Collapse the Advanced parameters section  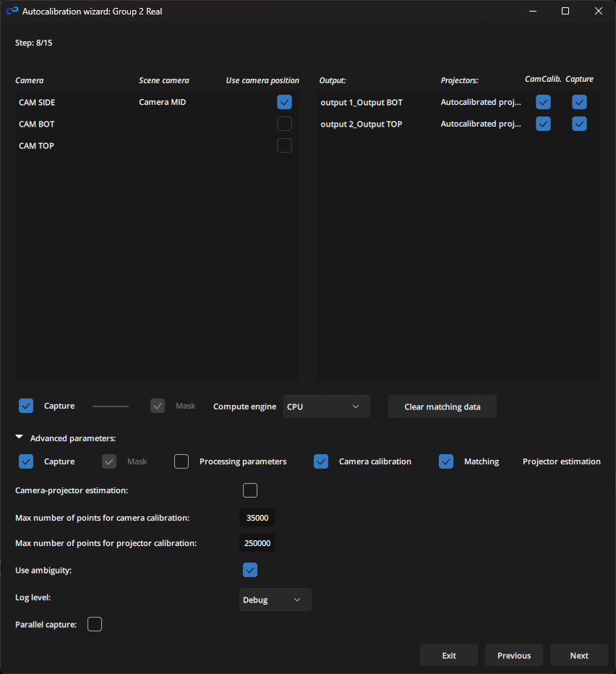click(18, 437)
